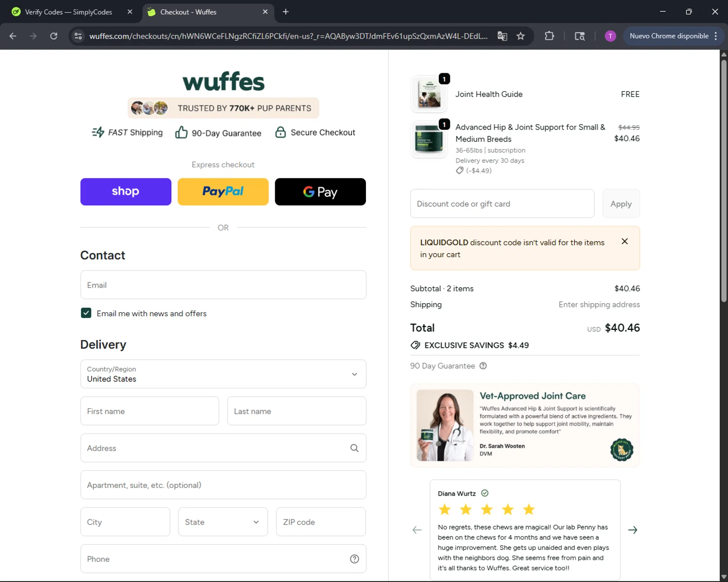The image size is (728, 582).
Task: Click the browser forward arrow
Action: pyautogui.click(x=33, y=36)
